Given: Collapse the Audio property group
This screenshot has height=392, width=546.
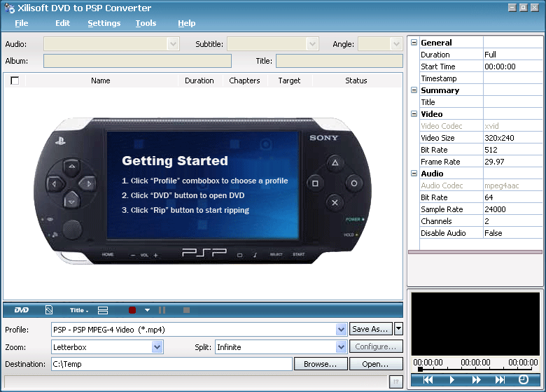Looking at the screenshot, I should coord(414,174).
